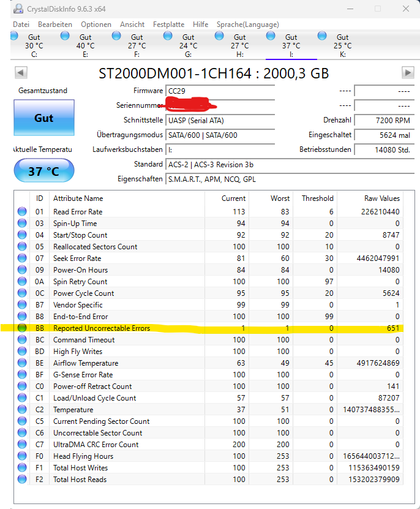Image resolution: width=420 pixels, height=509 pixels.
Task: Click the Eingeschaltet value 5624 mal
Action: coord(384,135)
